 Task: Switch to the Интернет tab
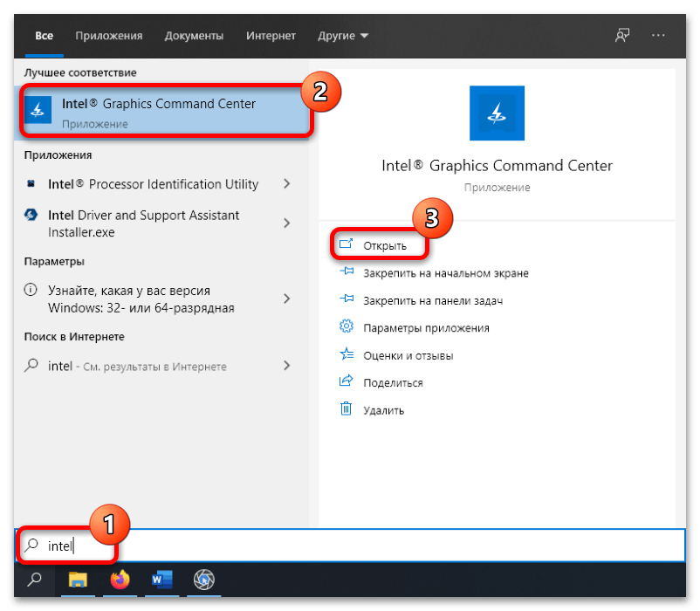(270, 36)
